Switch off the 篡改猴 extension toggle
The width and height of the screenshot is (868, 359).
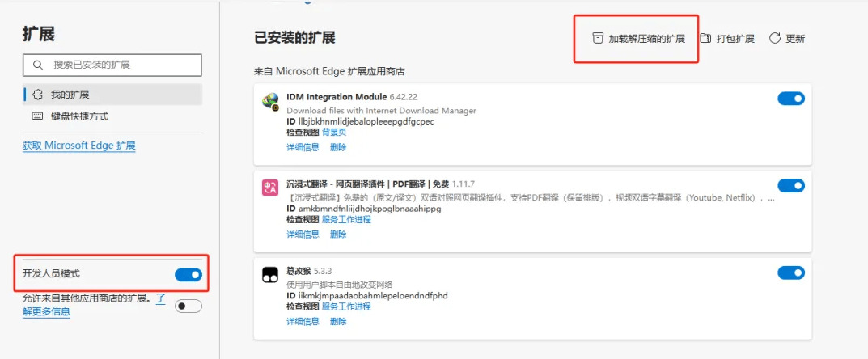[791, 272]
